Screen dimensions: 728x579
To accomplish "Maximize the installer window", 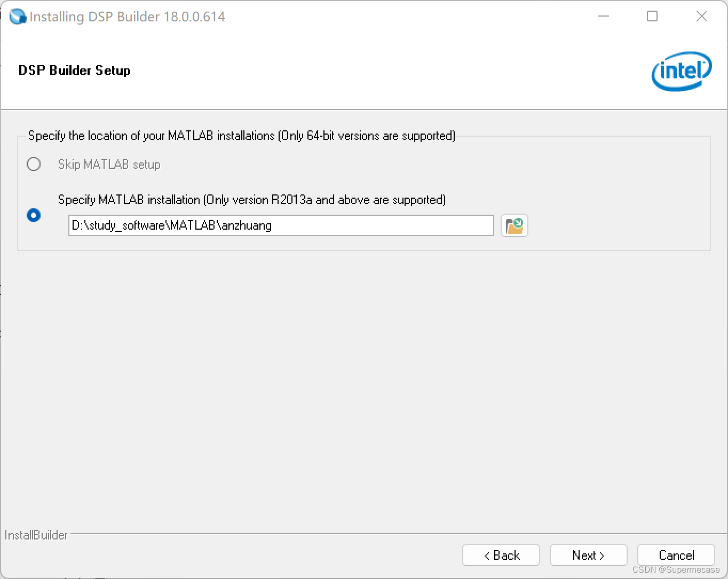I will pyautogui.click(x=652, y=16).
